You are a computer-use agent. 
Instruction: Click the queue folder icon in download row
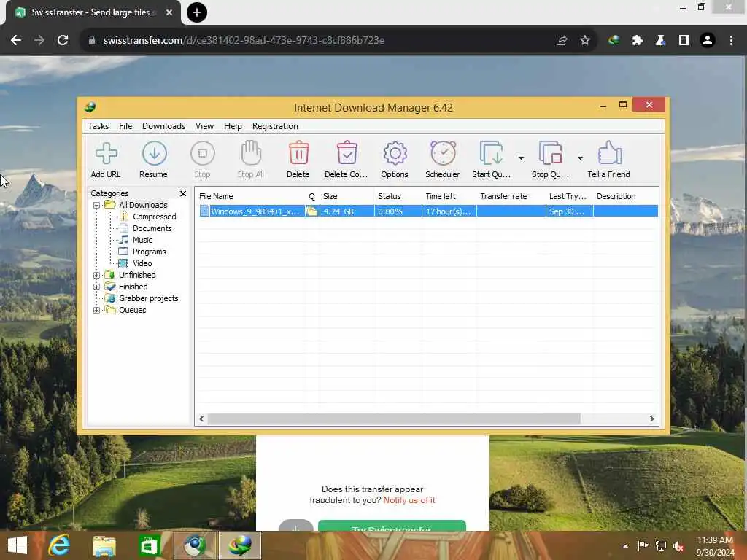pos(311,211)
